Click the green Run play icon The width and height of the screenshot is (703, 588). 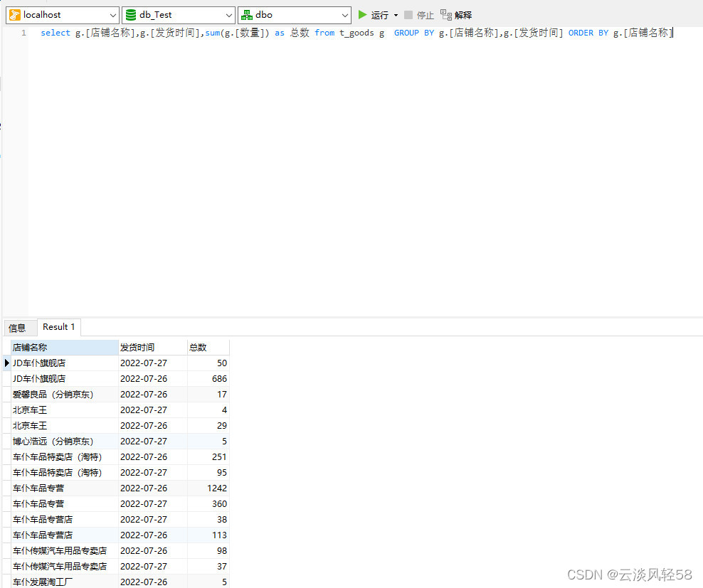pos(362,15)
